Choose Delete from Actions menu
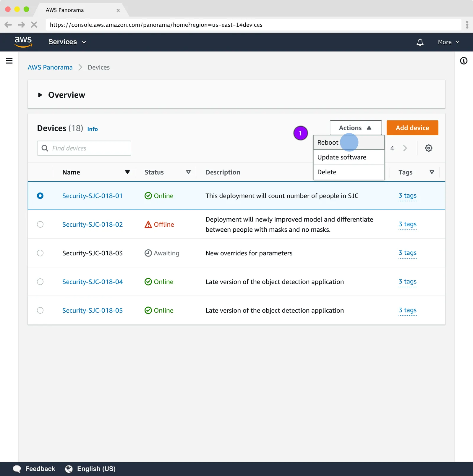 pyautogui.click(x=349, y=172)
